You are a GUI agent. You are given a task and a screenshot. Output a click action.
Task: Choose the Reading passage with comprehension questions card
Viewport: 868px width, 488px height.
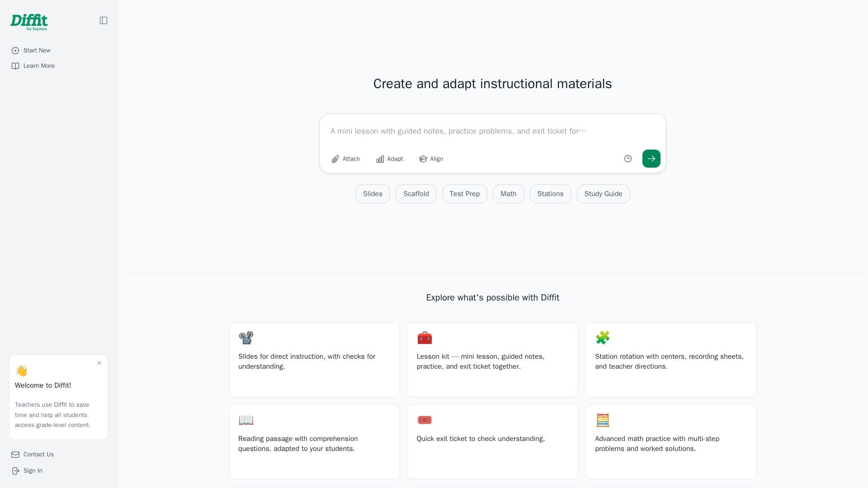click(314, 442)
